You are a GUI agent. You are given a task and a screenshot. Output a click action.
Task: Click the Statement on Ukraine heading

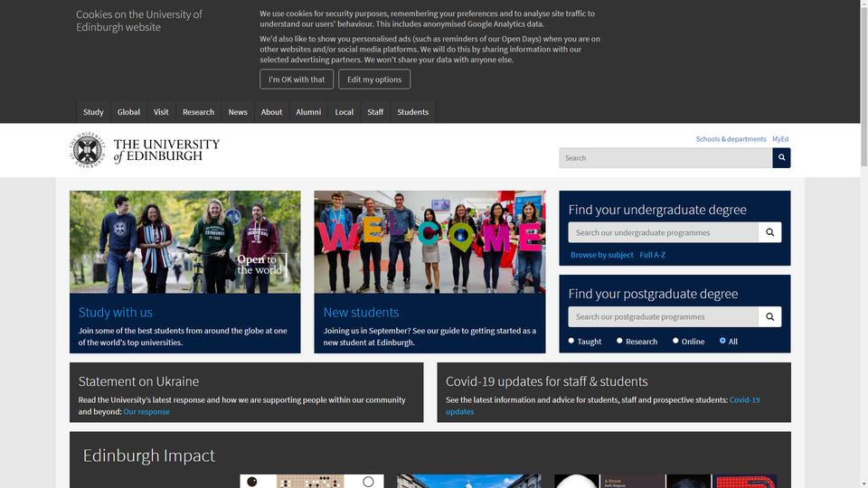point(138,381)
